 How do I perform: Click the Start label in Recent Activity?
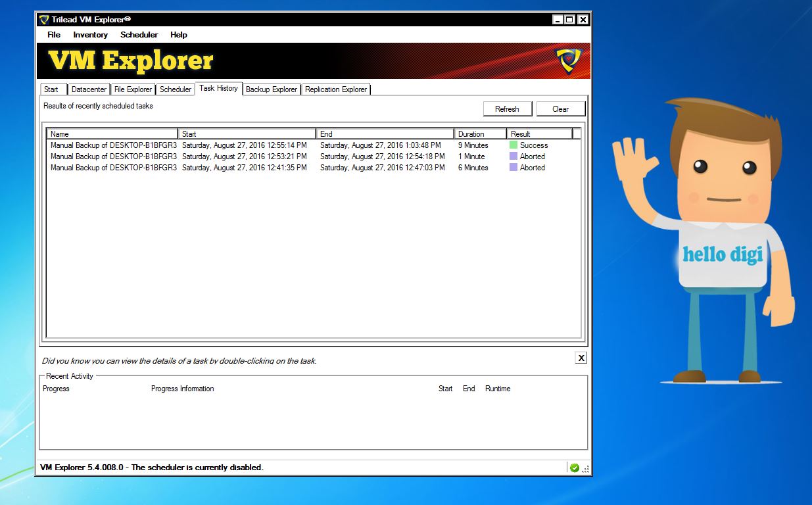[446, 389]
